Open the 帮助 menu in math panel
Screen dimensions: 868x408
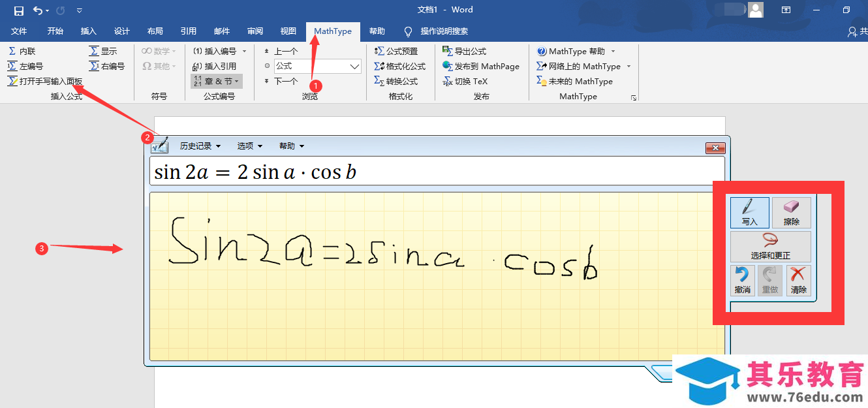click(292, 146)
